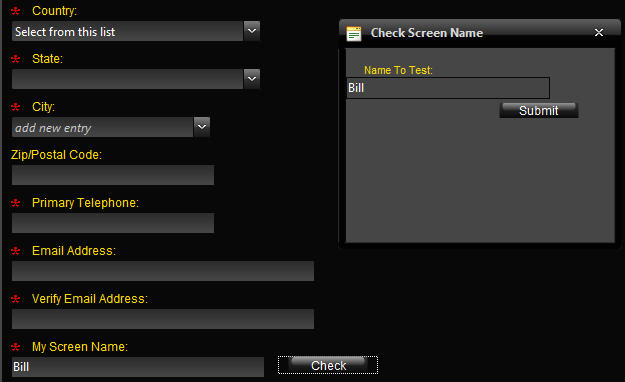The height and width of the screenshot is (382, 625).
Task: Close the Check Screen Name dialog
Action: coord(599,33)
